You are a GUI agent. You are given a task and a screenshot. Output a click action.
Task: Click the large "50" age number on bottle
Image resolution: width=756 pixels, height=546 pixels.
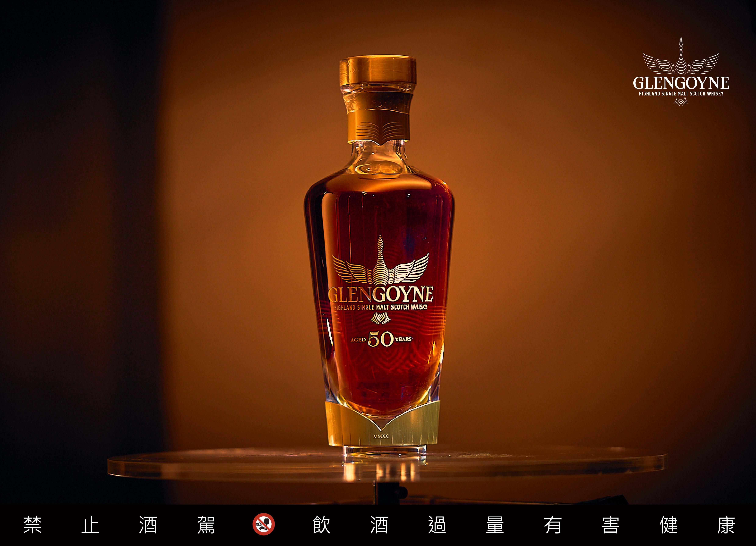pyautogui.click(x=381, y=339)
